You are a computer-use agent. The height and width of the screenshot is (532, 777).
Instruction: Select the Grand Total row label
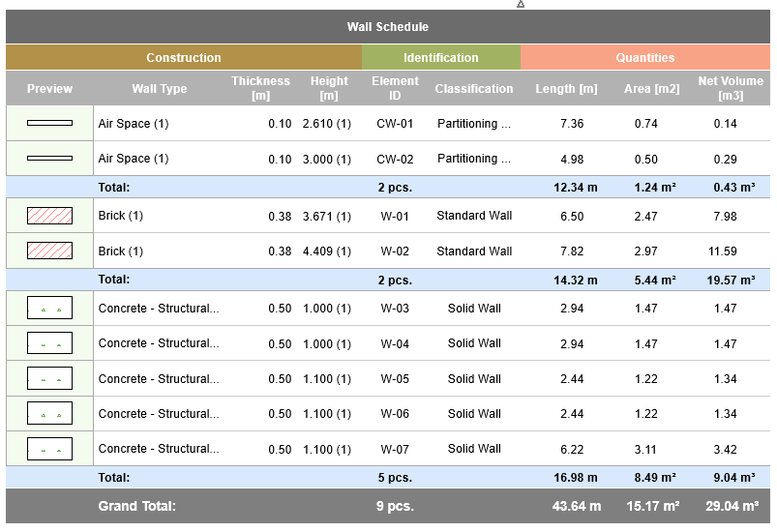tap(136, 506)
